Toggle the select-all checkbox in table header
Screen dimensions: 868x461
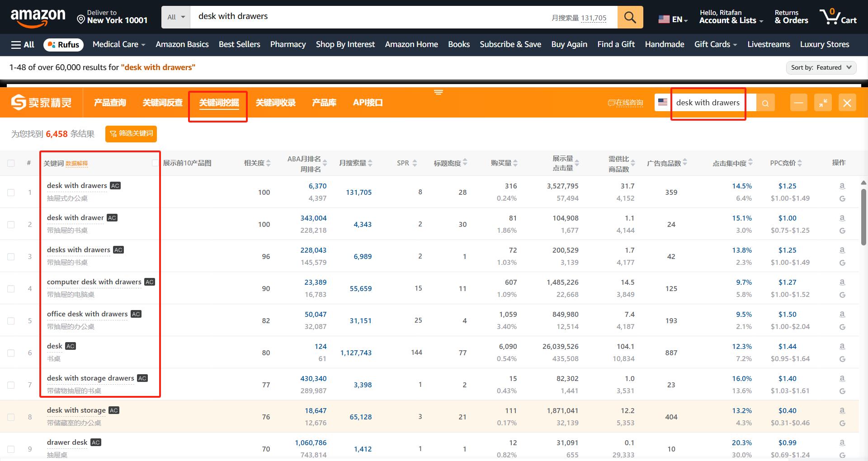pyautogui.click(x=11, y=163)
